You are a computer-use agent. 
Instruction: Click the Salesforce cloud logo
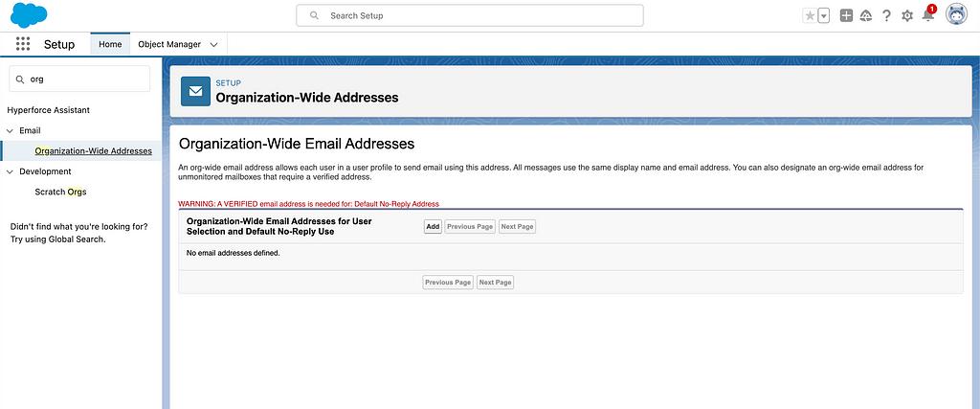[x=30, y=15]
